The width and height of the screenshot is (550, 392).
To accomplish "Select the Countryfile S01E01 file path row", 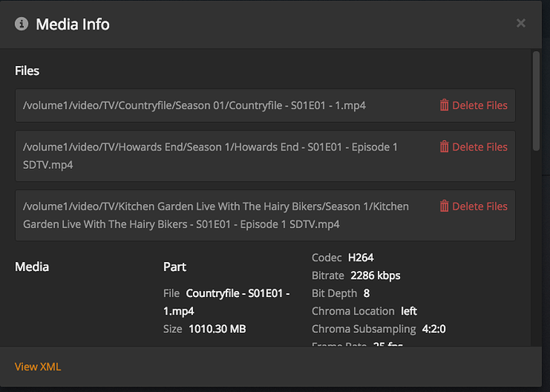I will [194, 105].
